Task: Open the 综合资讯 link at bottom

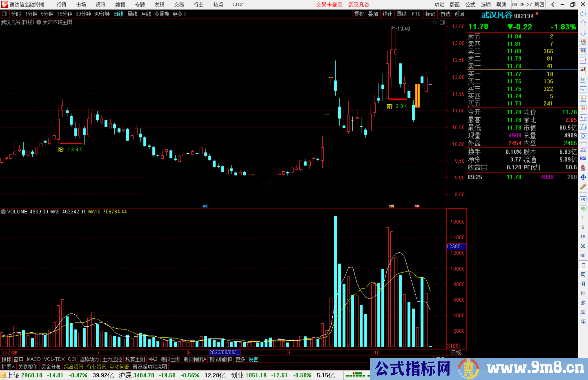Action: pos(74,367)
